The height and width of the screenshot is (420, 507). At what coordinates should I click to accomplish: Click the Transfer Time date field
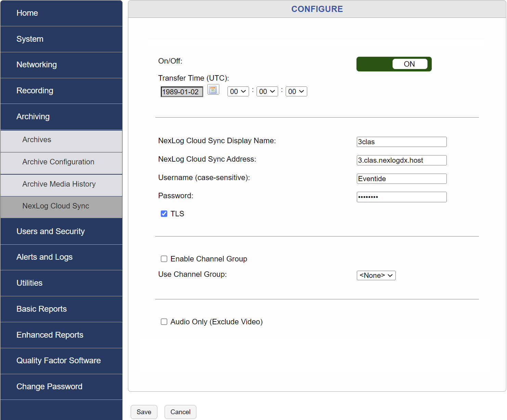point(182,91)
